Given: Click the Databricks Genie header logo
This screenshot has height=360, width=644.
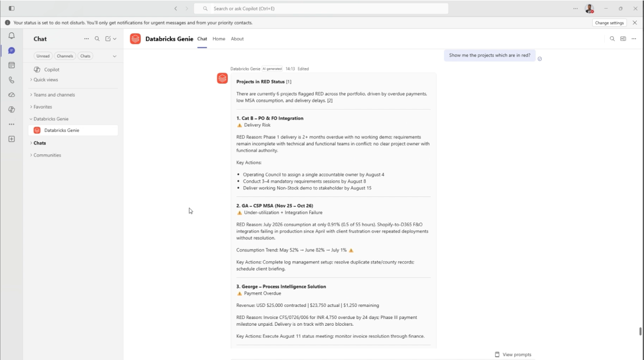Looking at the screenshot, I should pos(136,39).
